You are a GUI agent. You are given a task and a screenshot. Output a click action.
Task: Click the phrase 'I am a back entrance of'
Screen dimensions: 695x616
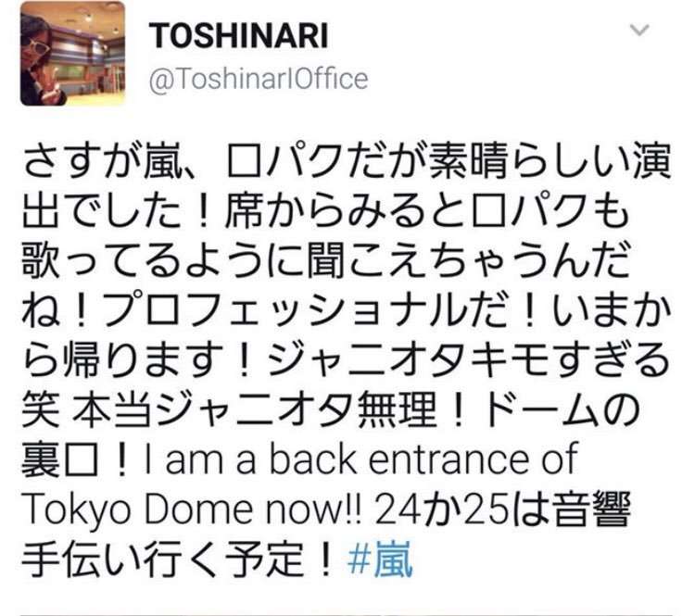[361, 460]
